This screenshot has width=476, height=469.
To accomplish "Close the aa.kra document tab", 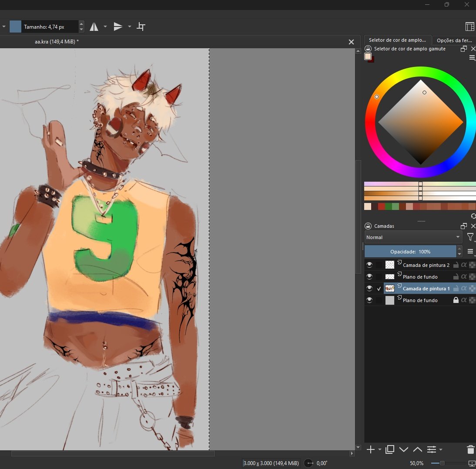I will pyautogui.click(x=351, y=42).
